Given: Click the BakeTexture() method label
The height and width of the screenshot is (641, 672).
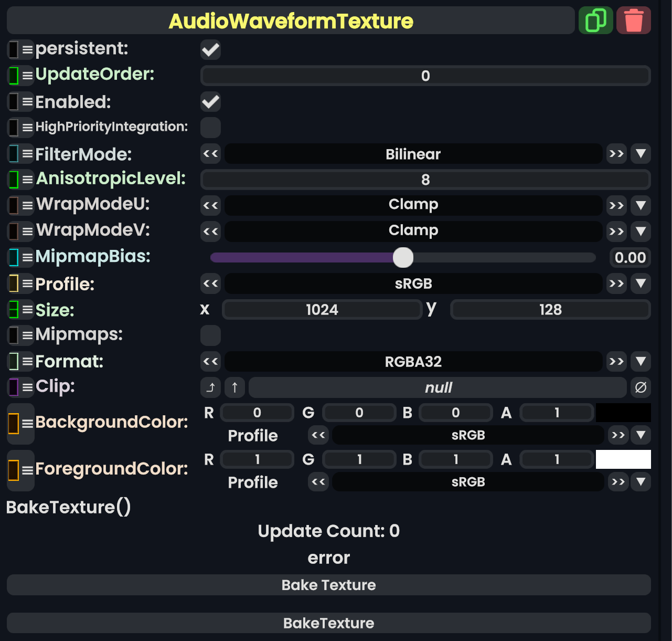Looking at the screenshot, I should tap(68, 507).
